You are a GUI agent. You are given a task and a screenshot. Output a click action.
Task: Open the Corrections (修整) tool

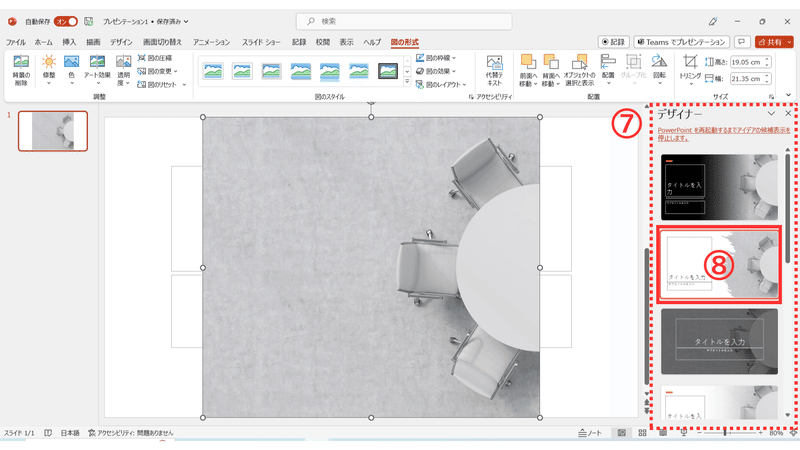[x=49, y=70]
